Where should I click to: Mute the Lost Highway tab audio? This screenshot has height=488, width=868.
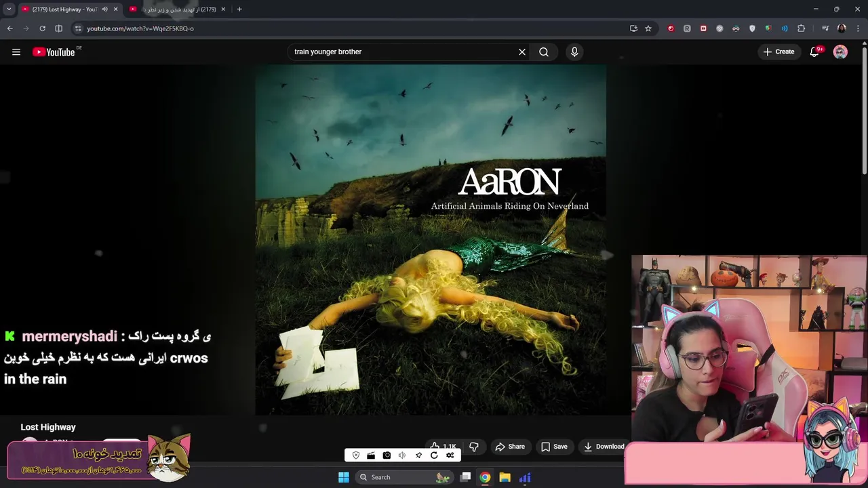(x=104, y=9)
